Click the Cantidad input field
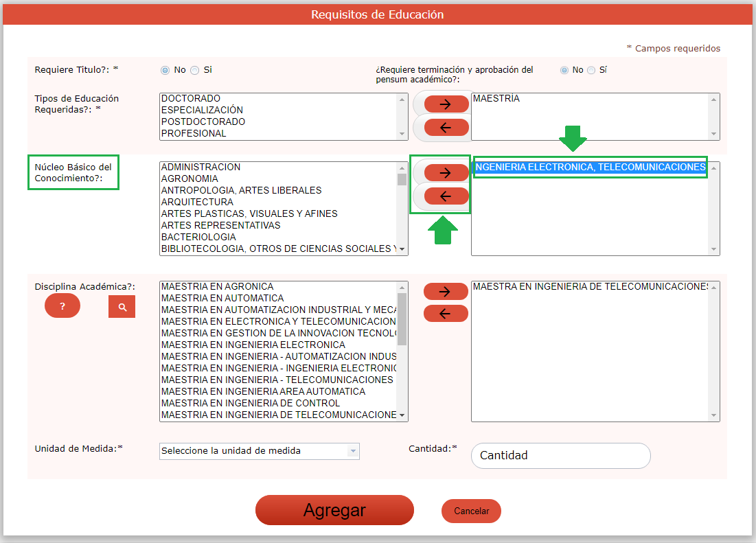The image size is (756, 543). click(x=560, y=456)
